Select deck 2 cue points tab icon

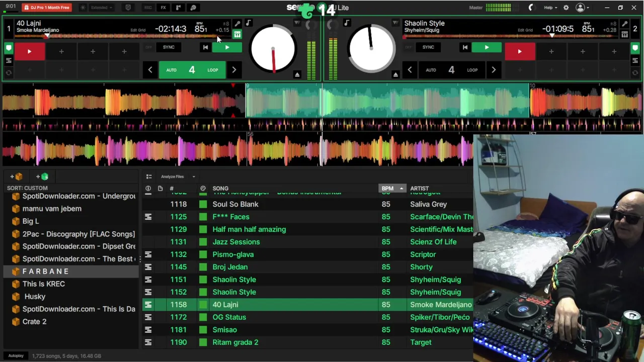635,48
